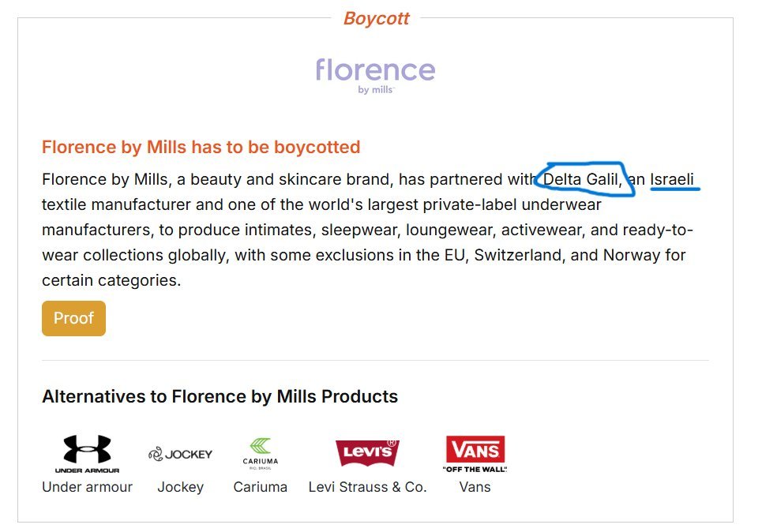Click the Jockey logo icon

tap(180, 454)
